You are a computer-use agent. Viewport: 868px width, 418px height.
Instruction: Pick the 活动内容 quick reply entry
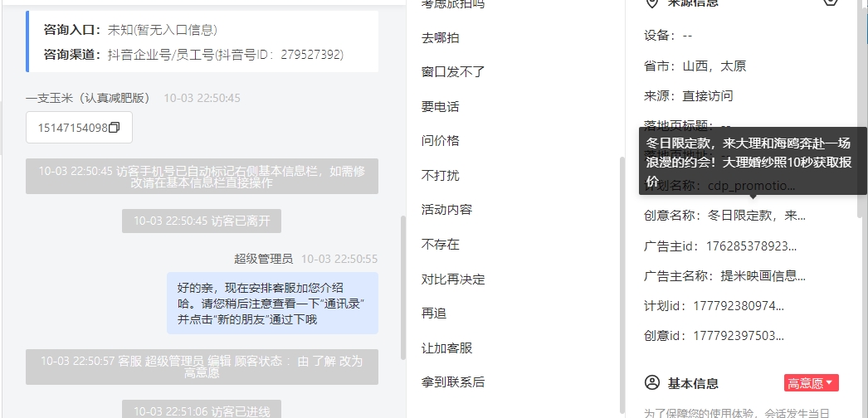point(446,210)
